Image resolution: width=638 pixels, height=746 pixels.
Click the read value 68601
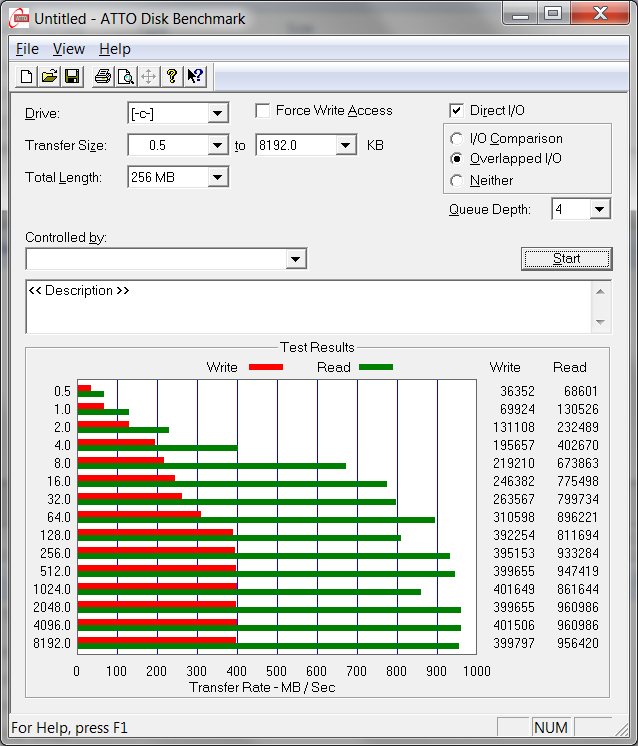(580, 391)
